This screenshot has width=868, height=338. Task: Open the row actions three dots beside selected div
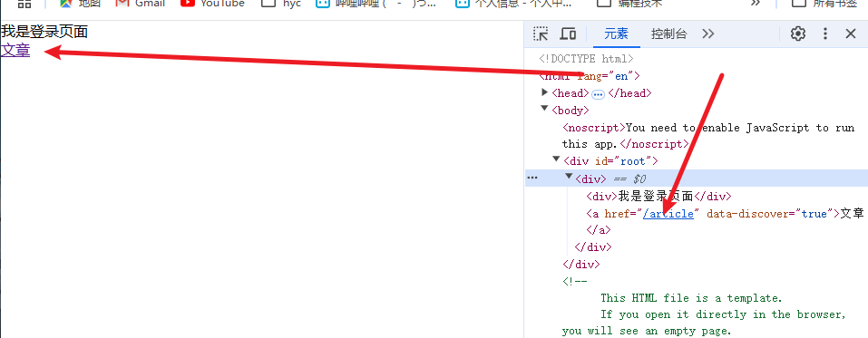(532, 179)
